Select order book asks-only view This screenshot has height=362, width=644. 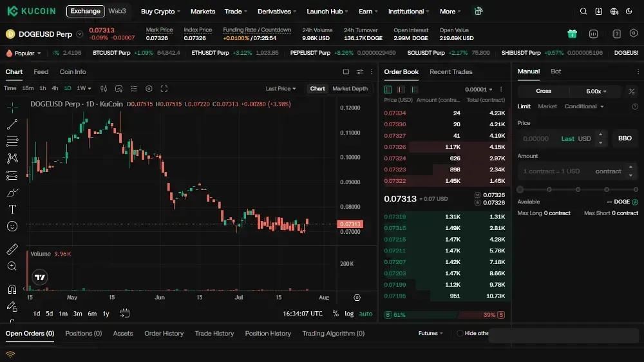401,89
